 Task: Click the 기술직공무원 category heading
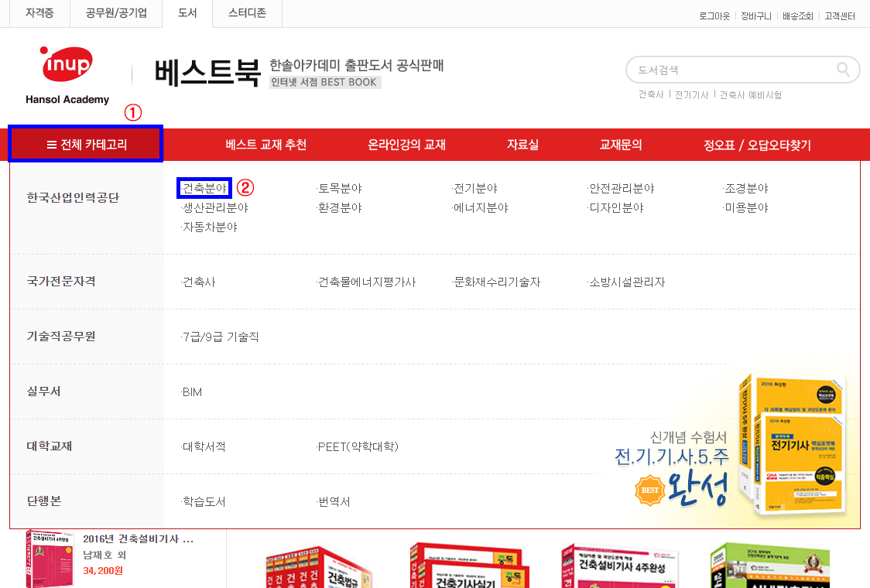click(x=61, y=336)
